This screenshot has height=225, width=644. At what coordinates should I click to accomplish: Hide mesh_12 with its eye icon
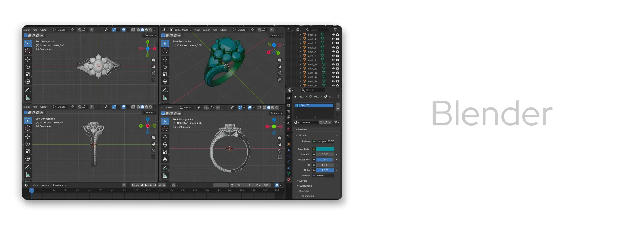[333, 73]
